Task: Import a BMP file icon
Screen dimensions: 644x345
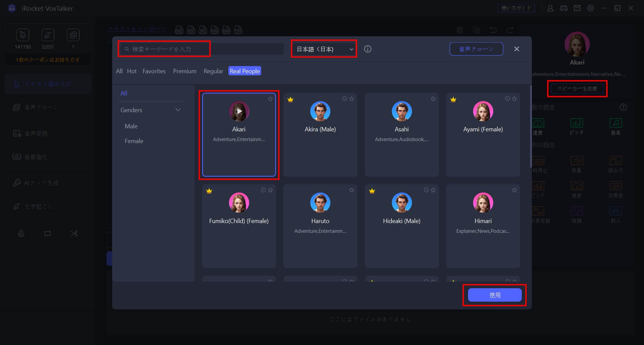Action: pos(226,30)
